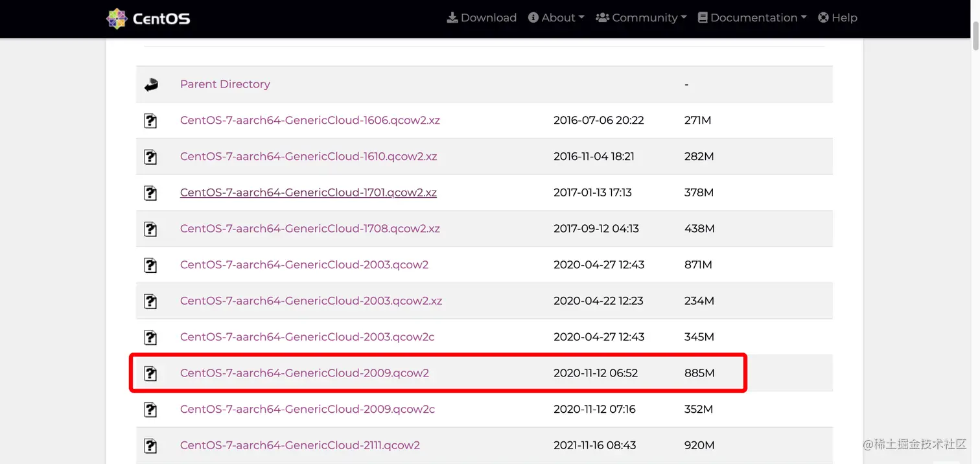Download CentOS-7-aarch64-GenericCloud-2111.qcow2
Viewport: 980px width, 464px height.
pyautogui.click(x=300, y=445)
